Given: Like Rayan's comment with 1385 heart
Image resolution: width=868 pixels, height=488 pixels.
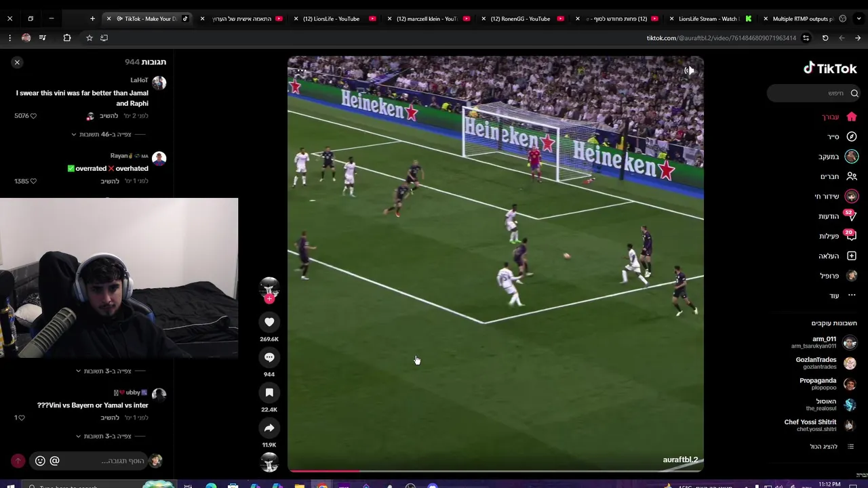Looking at the screenshot, I should [33, 181].
